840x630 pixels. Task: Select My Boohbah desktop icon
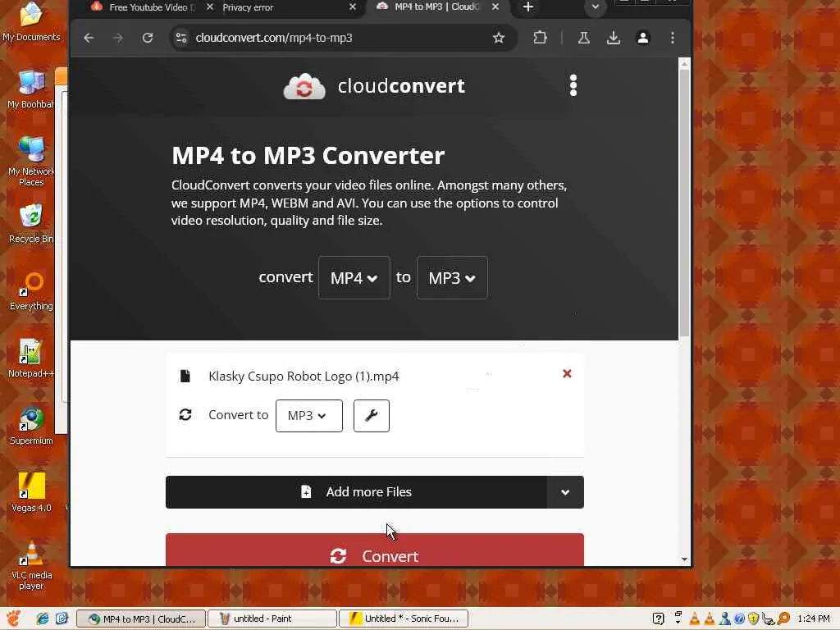click(31, 89)
